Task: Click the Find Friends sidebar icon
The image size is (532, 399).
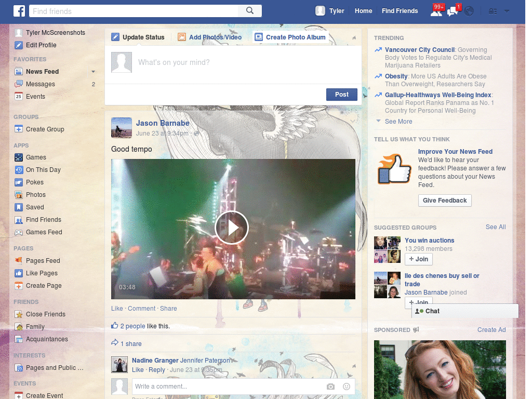Action: [19, 220]
